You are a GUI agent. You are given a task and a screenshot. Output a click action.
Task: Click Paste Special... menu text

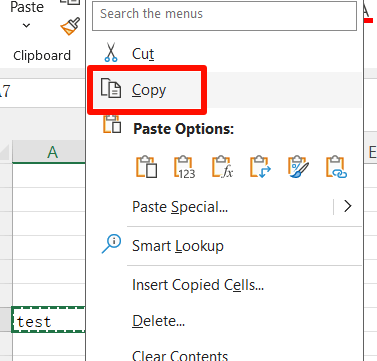pyautogui.click(x=180, y=207)
